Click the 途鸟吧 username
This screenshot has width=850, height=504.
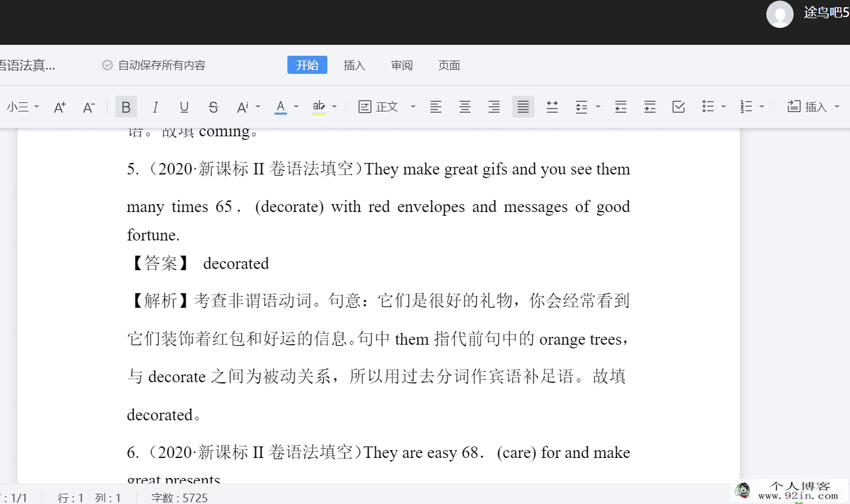click(827, 13)
